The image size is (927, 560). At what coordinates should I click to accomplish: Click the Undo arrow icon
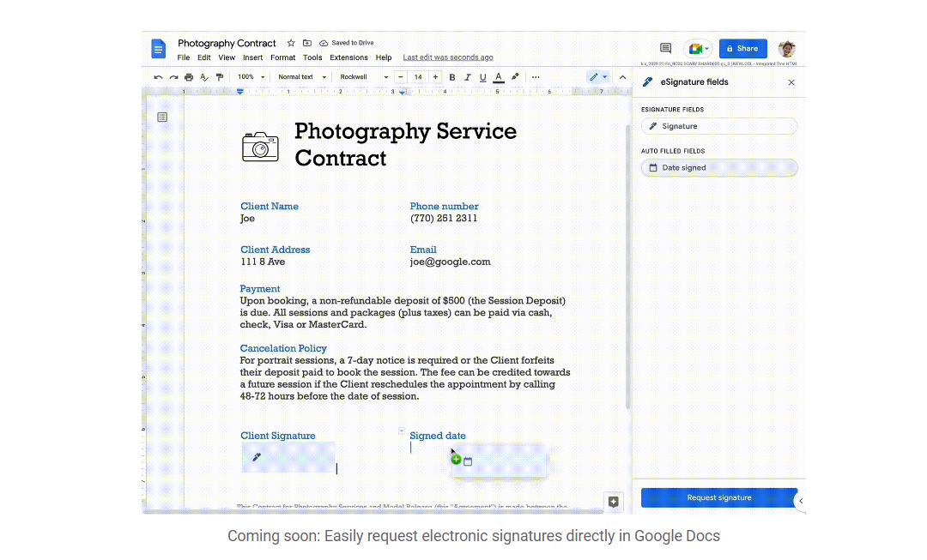click(x=158, y=77)
